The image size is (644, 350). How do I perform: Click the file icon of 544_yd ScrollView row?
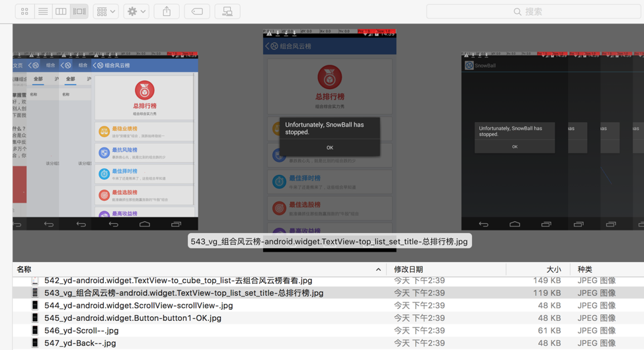pyautogui.click(x=35, y=306)
